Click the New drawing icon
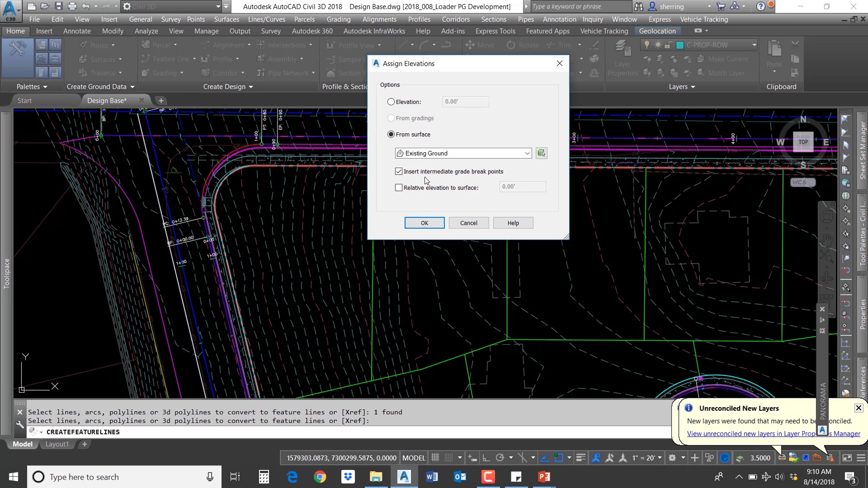868x488 pixels. pyautogui.click(x=31, y=6)
